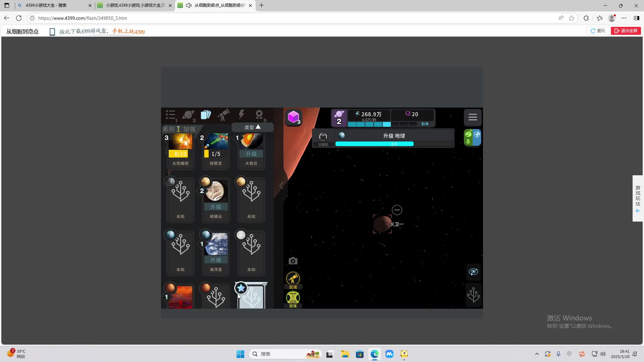This screenshot has width=644, height=362.
Task: Upgrade the 海洋蓝 card
Action: (216, 260)
